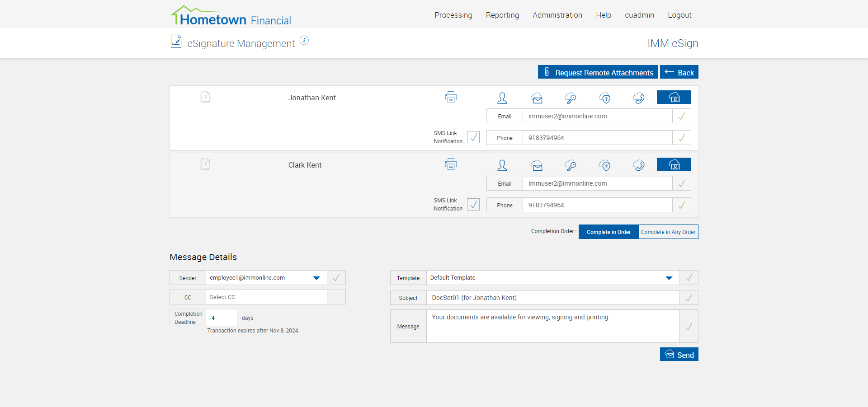Choose cloud email icon in Jonathan Kent's row
Image resolution: width=868 pixels, height=407 pixels.
coord(537,98)
